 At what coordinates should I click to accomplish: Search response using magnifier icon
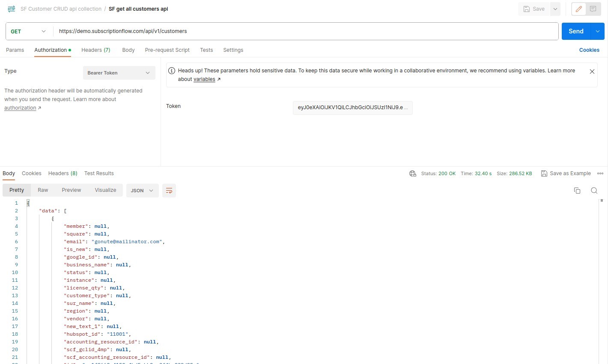coord(594,191)
